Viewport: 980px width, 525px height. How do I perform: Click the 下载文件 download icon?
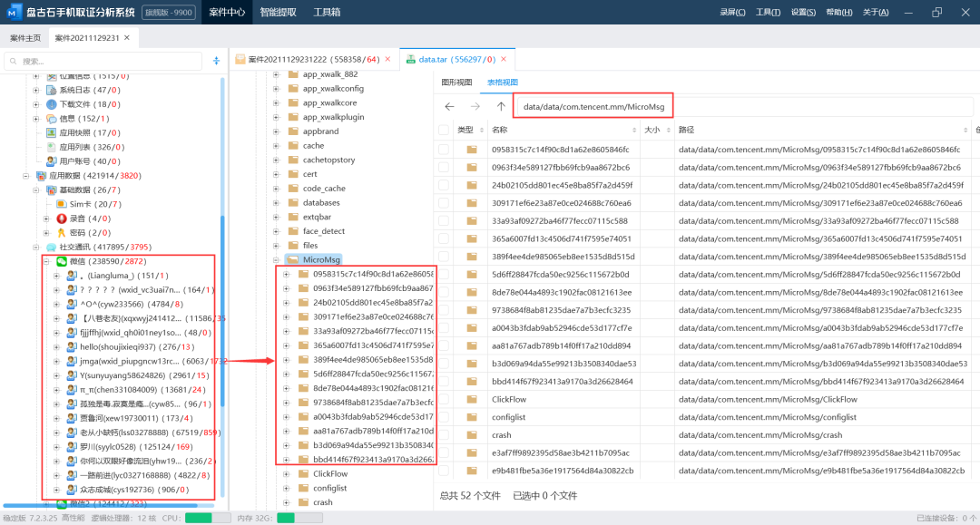pyautogui.click(x=51, y=105)
